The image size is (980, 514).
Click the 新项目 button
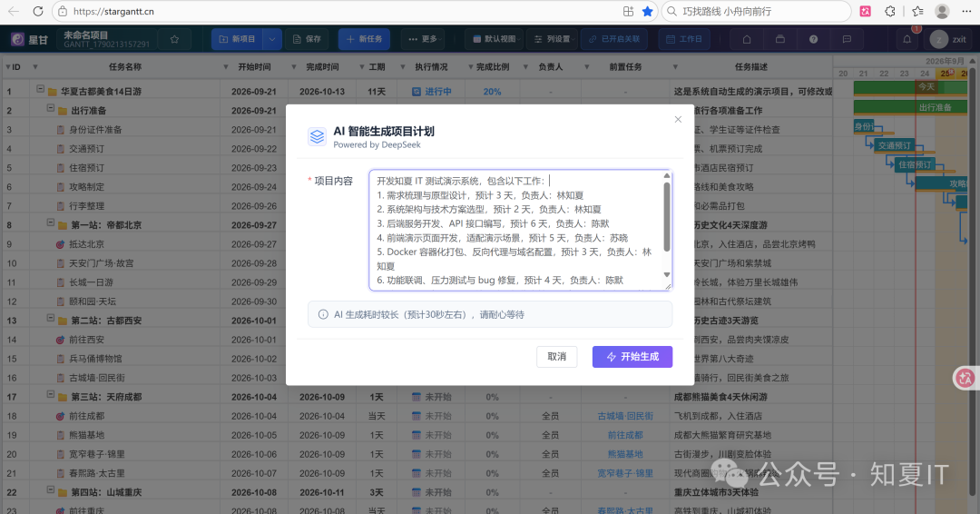(237, 39)
